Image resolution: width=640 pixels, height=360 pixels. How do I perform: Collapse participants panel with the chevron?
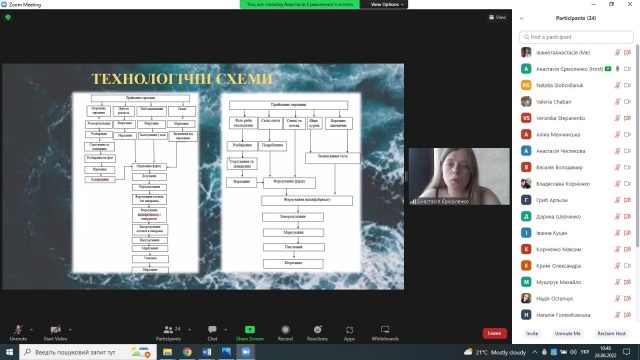(x=521, y=18)
